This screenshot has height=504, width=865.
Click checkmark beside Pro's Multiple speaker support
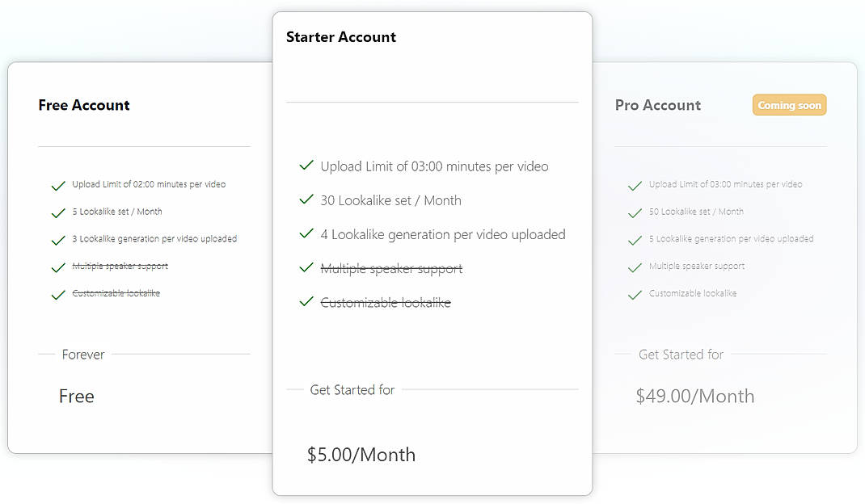[635, 266]
